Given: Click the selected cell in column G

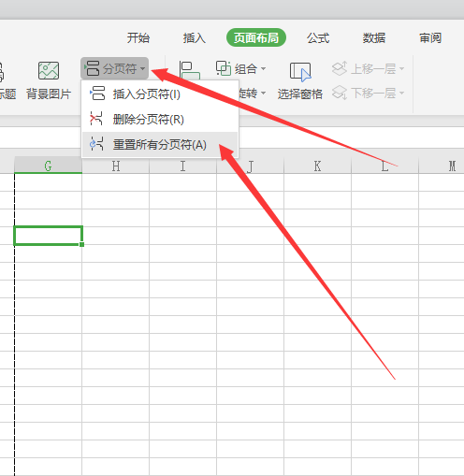Looking at the screenshot, I should pos(48,236).
